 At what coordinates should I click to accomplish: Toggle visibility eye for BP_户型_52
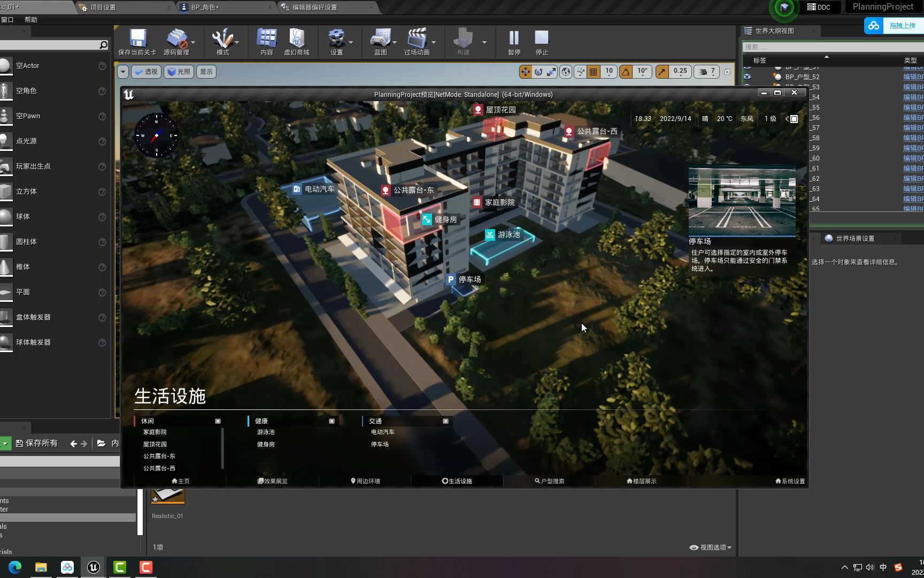tap(747, 77)
